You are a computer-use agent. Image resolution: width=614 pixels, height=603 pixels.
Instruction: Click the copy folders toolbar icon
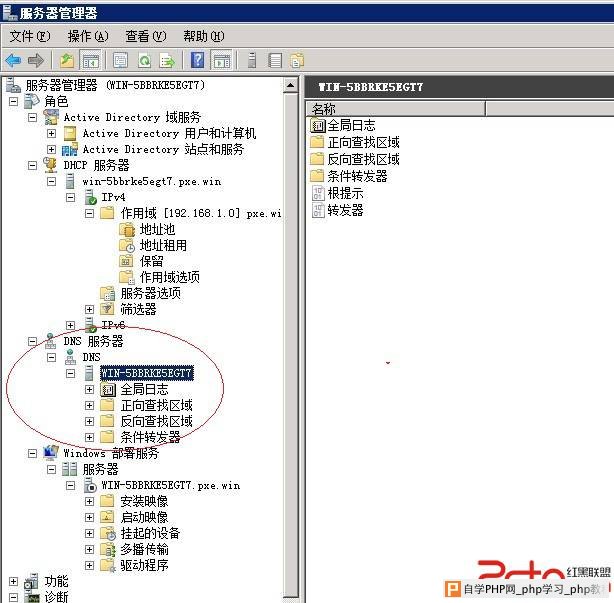tap(297, 61)
